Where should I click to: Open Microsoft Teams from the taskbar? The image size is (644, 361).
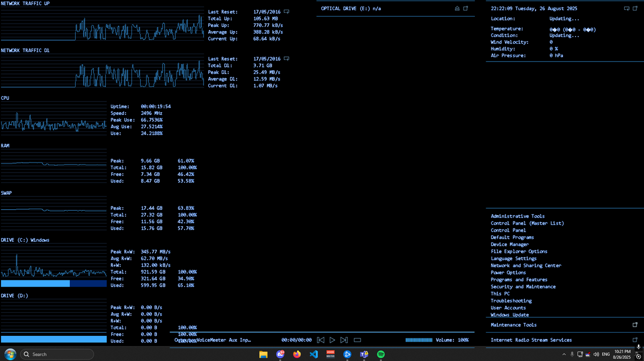click(x=364, y=354)
